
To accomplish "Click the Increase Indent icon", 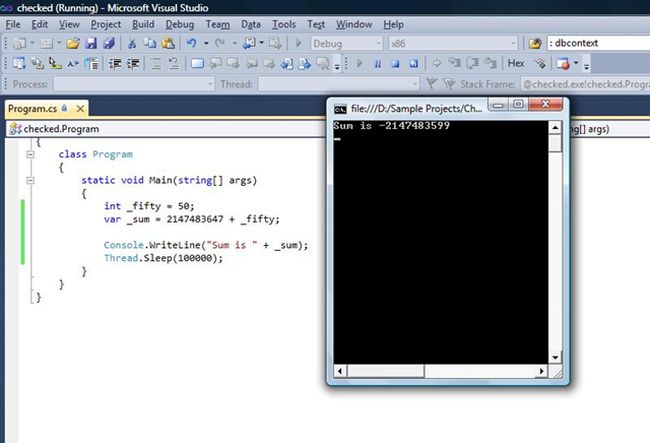I will (133, 64).
